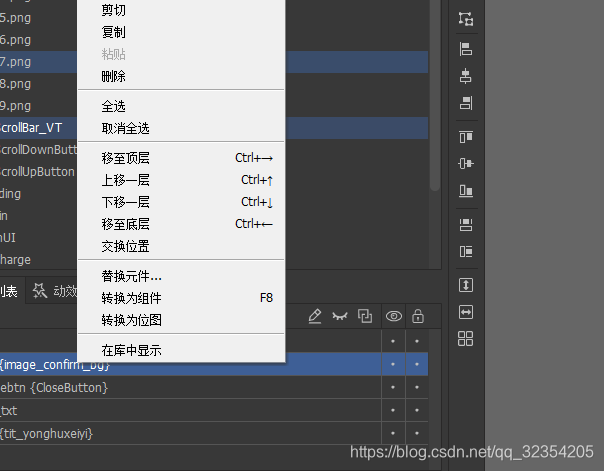Select 移至顶层 Ctrl+→ menu entry
The width and height of the screenshot is (604, 471).
pos(181,158)
